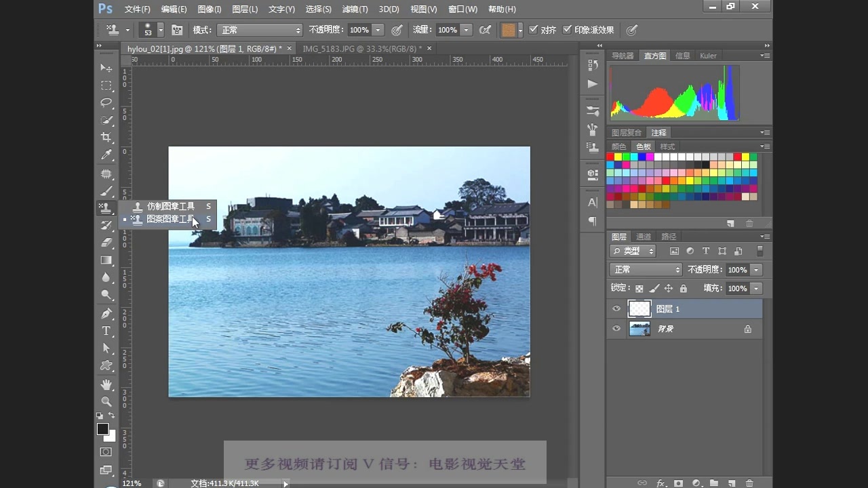Toggle lock position
This screenshot has height=488, width=868.
(669, 289)
